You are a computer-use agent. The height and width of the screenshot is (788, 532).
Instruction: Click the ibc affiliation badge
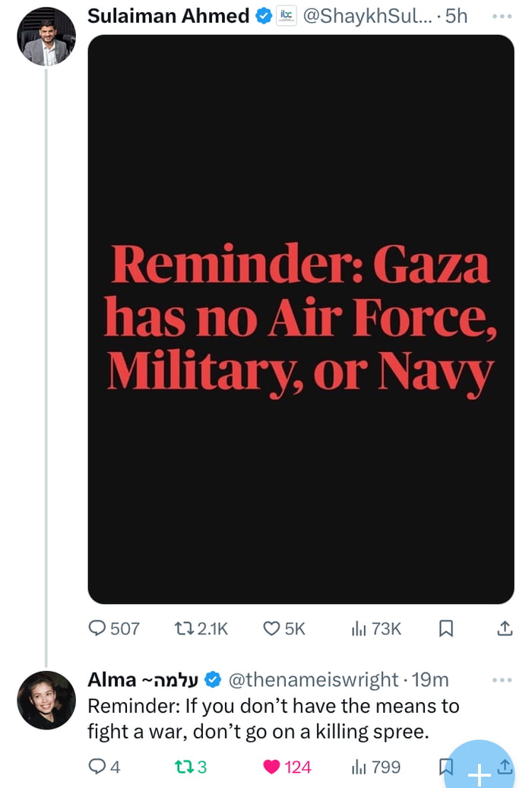click(x=286, y=16)
